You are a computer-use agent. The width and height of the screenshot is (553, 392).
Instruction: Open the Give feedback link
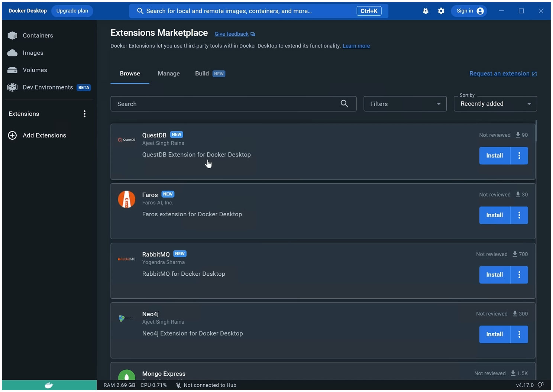[232, 34]
